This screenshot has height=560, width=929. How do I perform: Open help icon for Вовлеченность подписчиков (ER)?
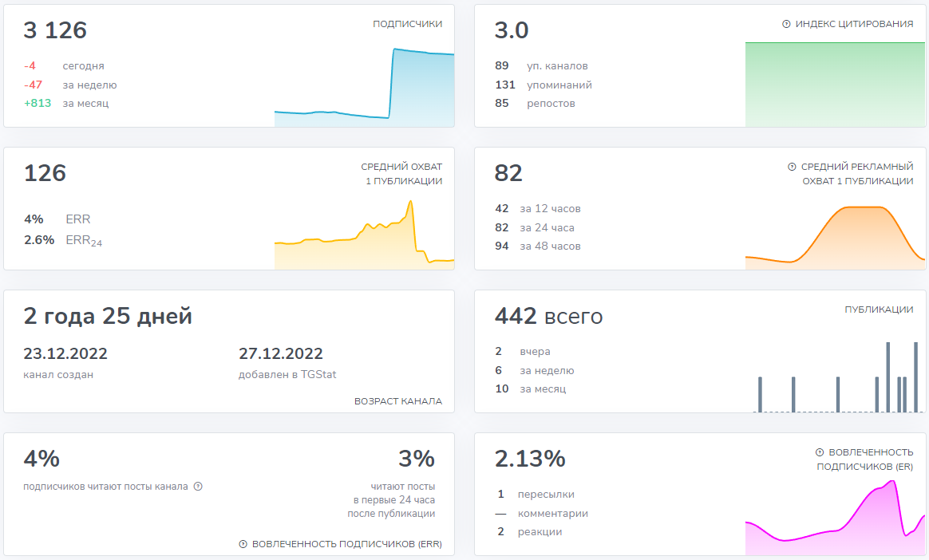pos(819,452)
